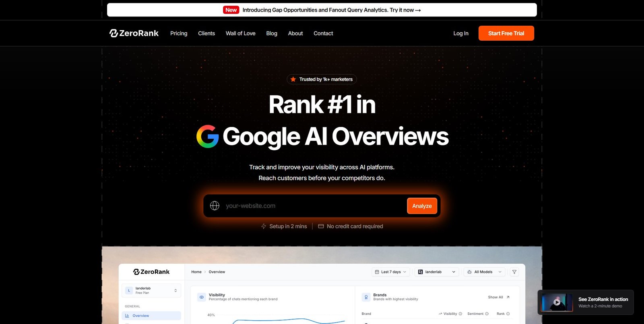Viewport: 644px width, 324px height.
Task: Click the 'Google AI Overviews' headline text
Action: (x=335, y=136)
